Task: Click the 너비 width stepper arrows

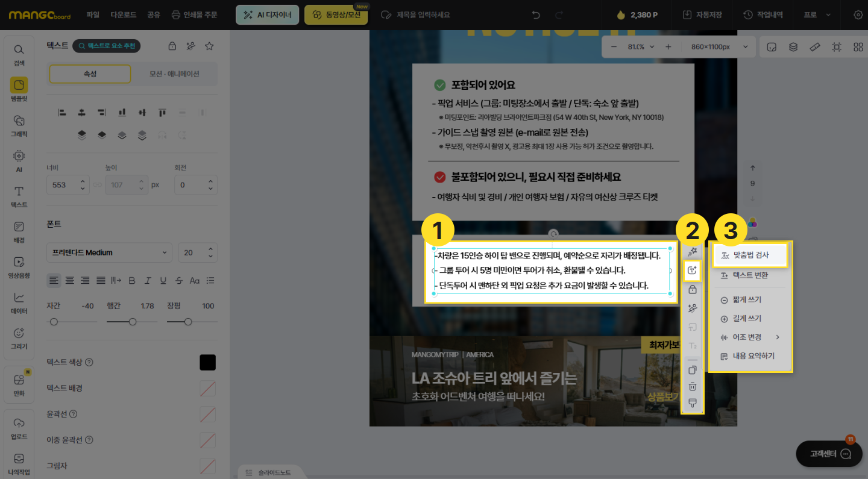Action: click(83, 184)
